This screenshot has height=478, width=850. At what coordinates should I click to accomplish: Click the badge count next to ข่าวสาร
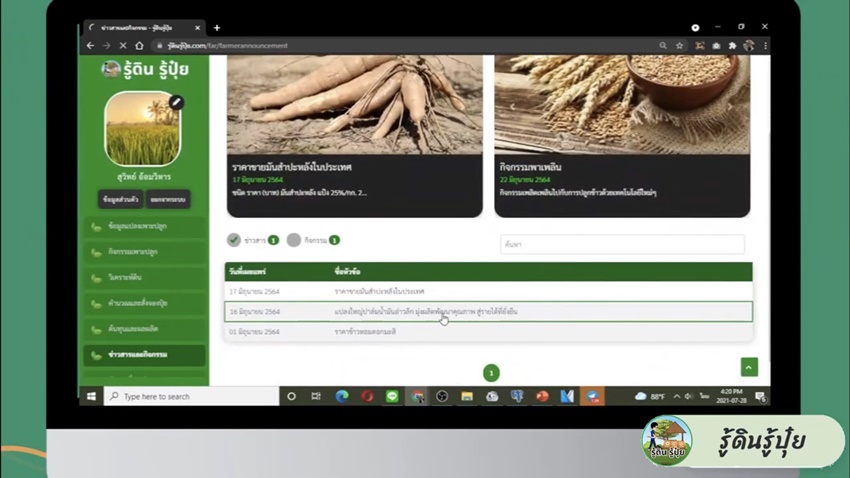click(x=274, y=240)
